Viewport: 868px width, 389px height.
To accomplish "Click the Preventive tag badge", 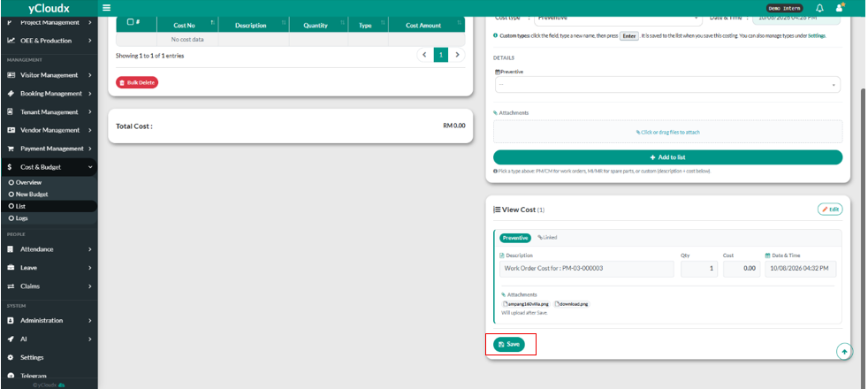I will pyautogui.click(x=515, y=238).
